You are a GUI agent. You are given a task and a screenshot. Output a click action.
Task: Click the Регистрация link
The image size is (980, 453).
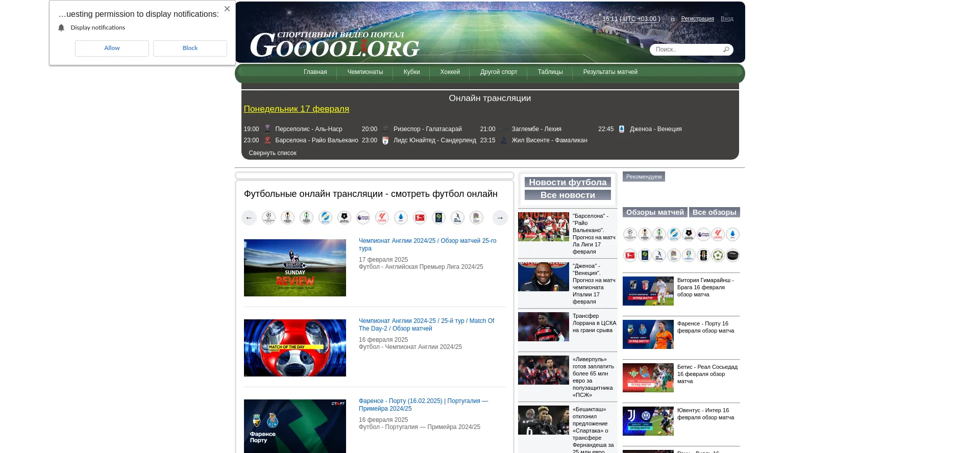697,18
